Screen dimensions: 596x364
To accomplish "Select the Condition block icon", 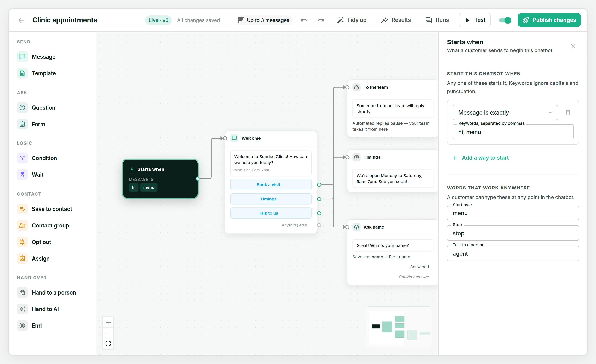I will pos(22,158).
